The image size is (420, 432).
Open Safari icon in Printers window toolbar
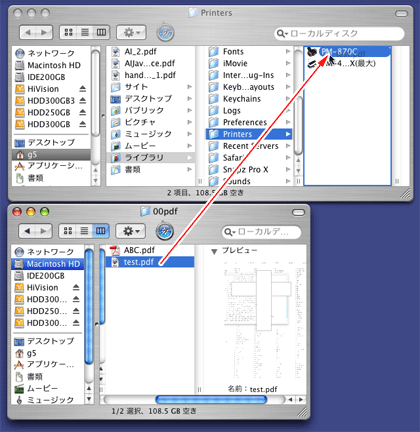tap(166, 33)
